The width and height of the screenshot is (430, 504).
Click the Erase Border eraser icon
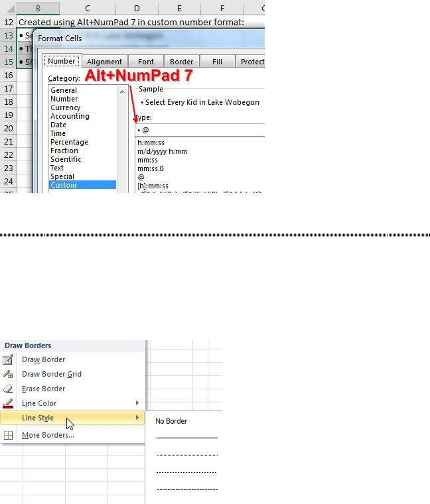pyautogui.click(x=8, y=389)
